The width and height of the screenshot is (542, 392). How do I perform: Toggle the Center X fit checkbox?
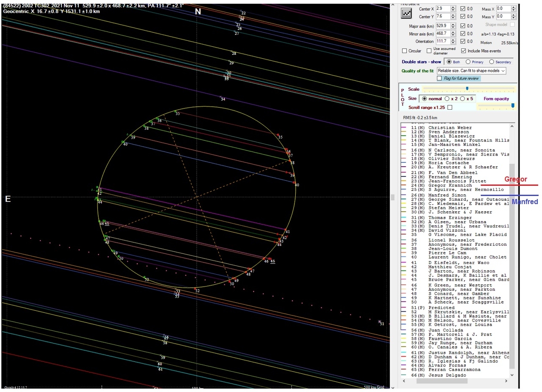(x=463, y=9)
